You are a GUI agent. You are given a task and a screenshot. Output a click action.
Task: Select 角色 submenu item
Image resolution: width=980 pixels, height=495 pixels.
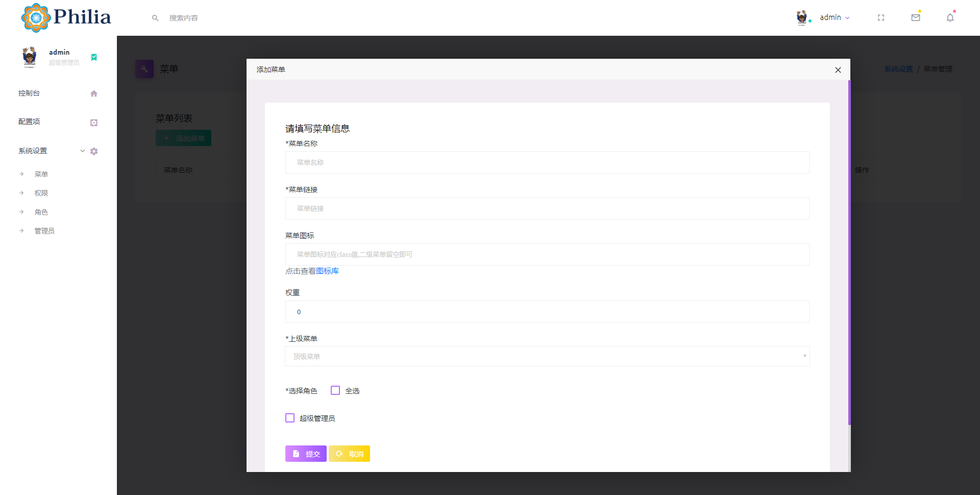[41, 212]
